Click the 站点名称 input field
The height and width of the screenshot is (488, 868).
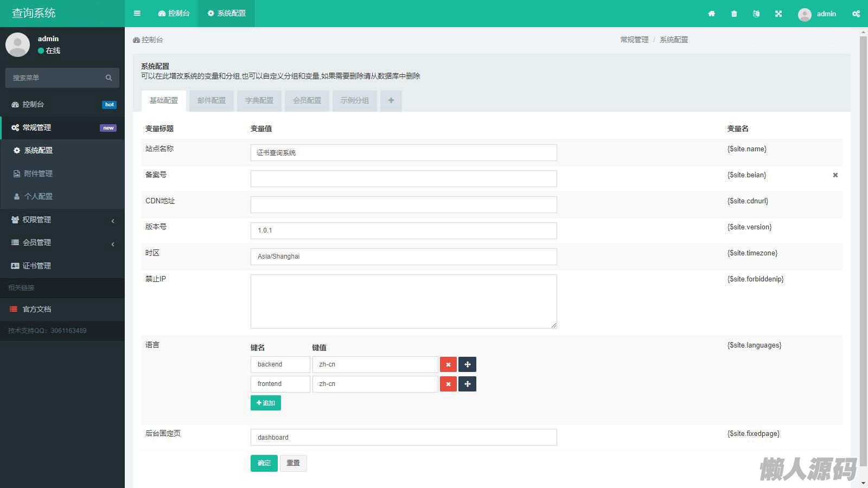click(x=404, y=153)
